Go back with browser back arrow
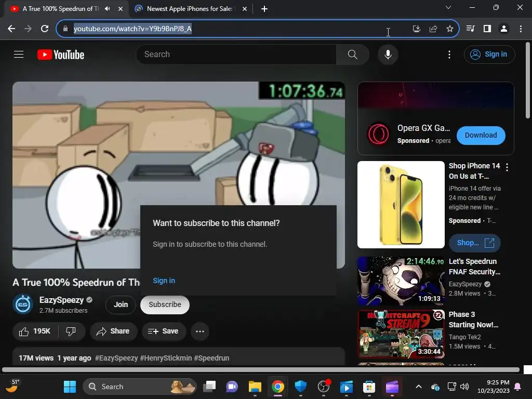 (11, 29)
